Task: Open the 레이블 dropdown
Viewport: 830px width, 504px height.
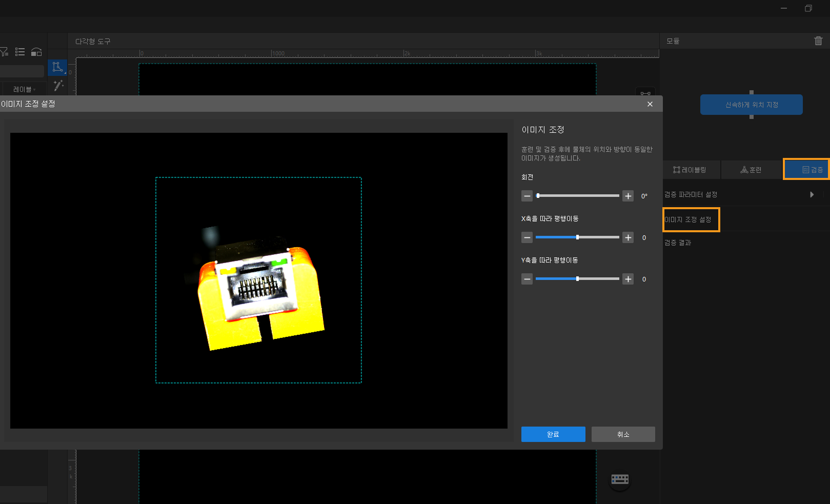Action: point(24,89)
